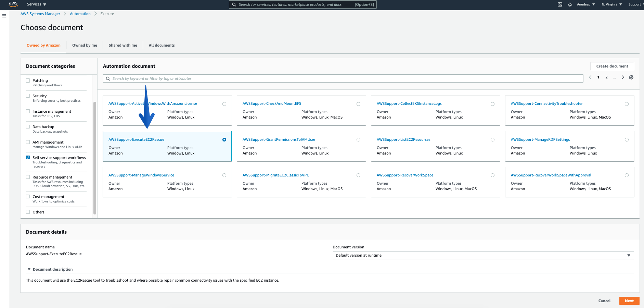Uncheck Self service support workflows
644x308 pixels.
tap(28, 158)
